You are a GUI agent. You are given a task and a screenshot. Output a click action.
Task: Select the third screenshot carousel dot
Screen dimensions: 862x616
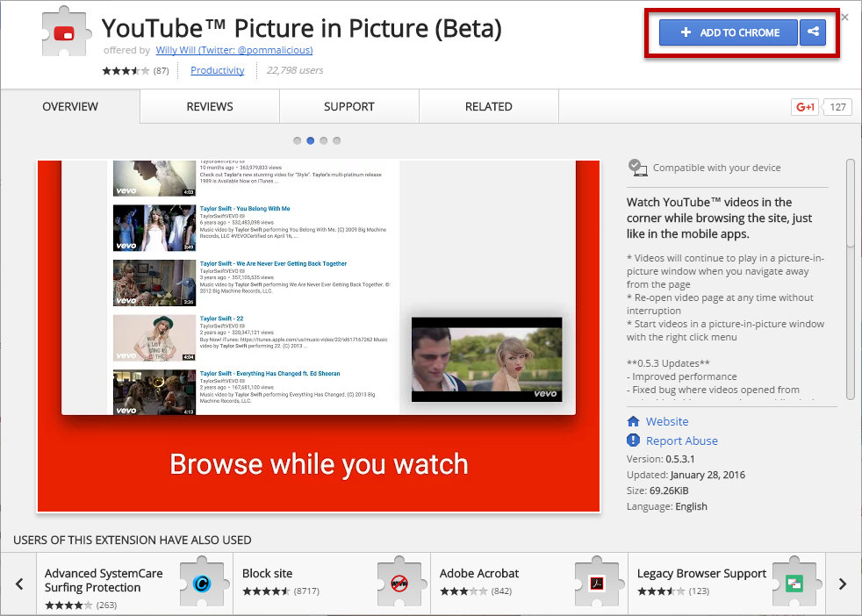coord(324,140)
